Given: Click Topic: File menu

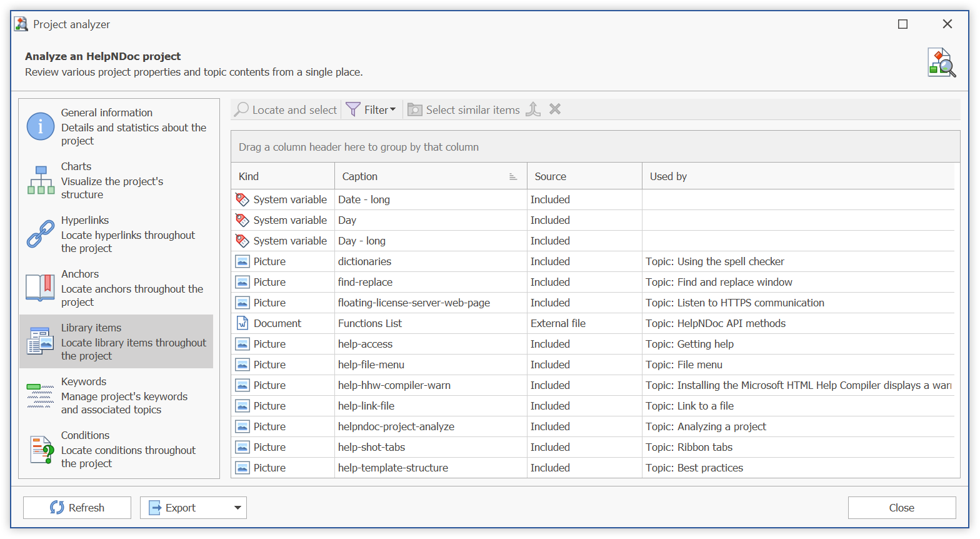Looking at the screenshot, I should 684,365.
